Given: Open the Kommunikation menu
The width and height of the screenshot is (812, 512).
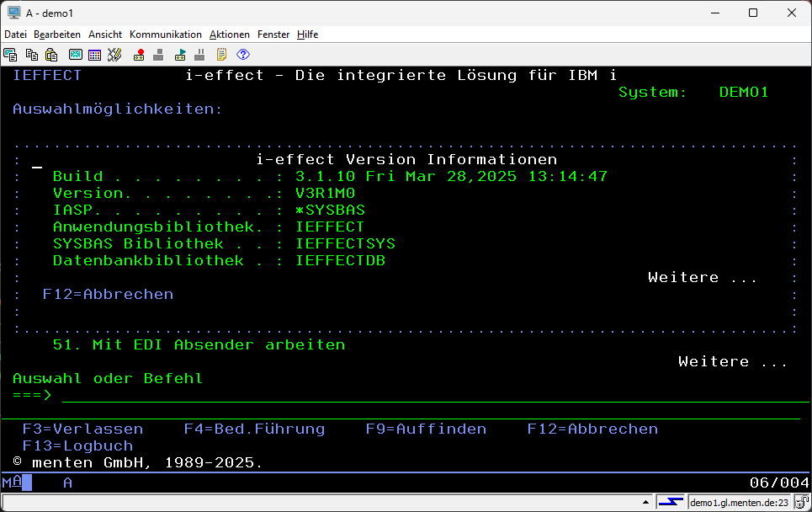Looking at the screenshot, I should (x=165, y=35).
